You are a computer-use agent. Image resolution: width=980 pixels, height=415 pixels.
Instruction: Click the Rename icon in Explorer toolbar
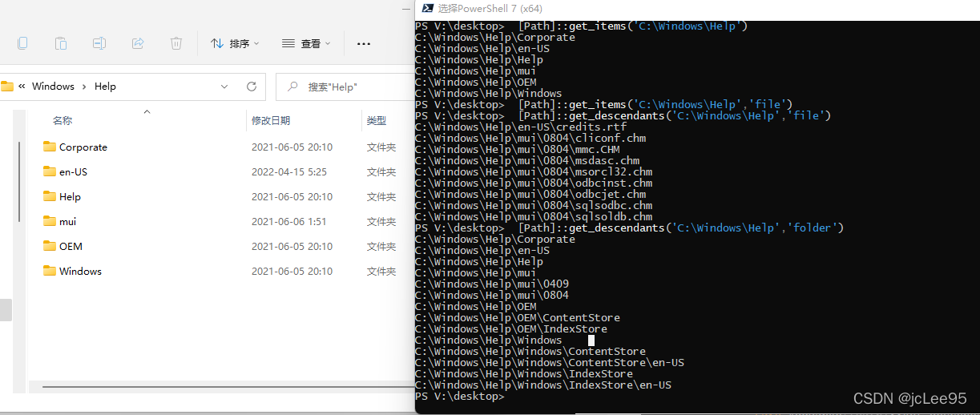point(99,43)
